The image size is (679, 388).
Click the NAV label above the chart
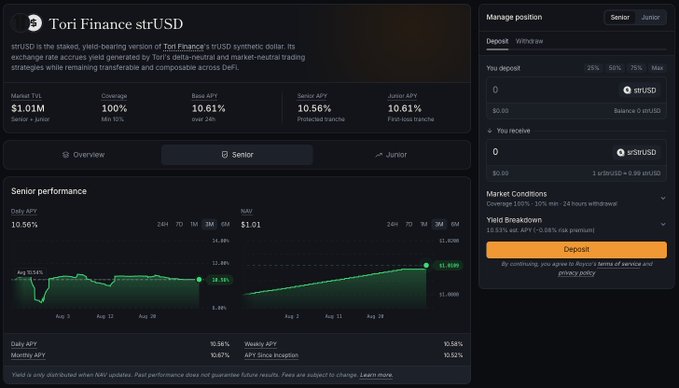246,211
